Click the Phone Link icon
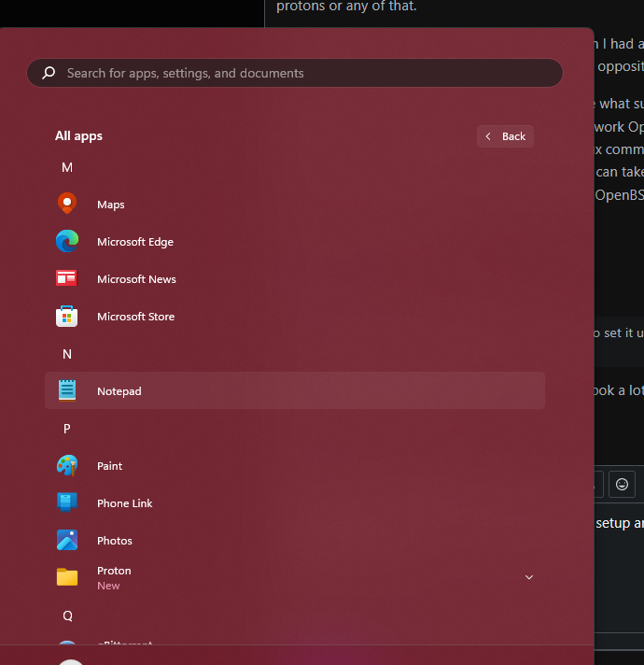644x665 pixels. tap(67, 502)
